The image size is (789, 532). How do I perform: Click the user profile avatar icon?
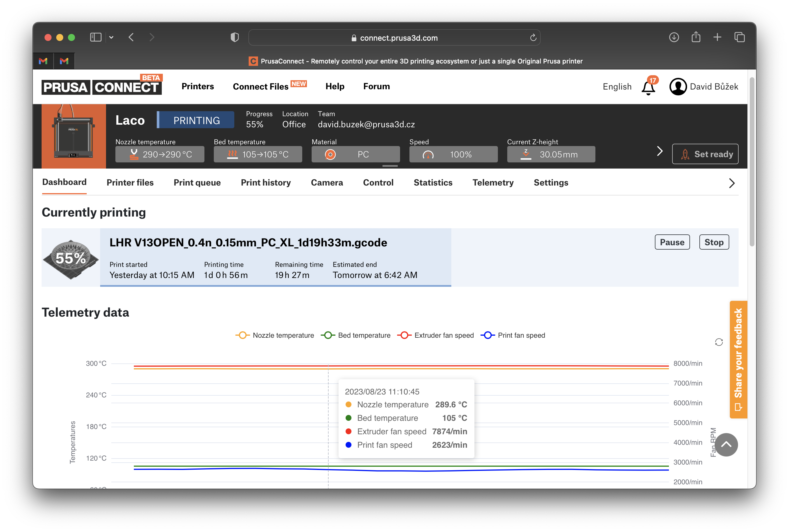pyautogui.click(x=678, y=87)
